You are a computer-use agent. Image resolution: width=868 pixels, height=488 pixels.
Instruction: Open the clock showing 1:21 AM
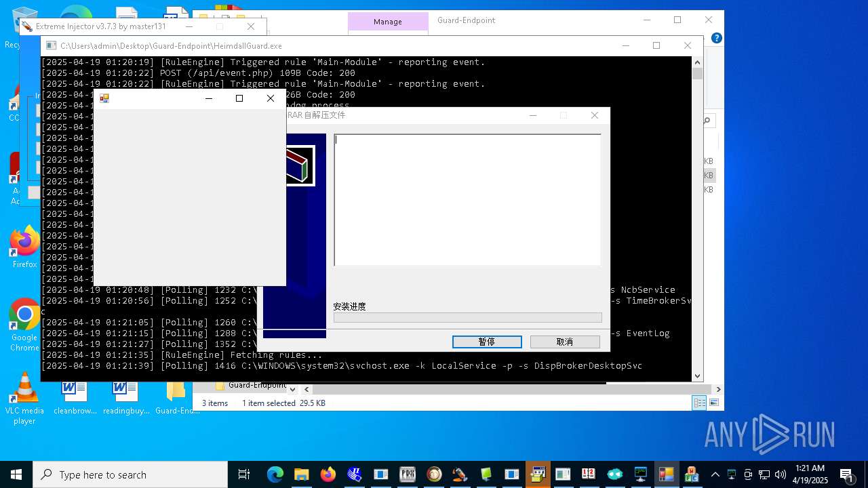point(810,474)
